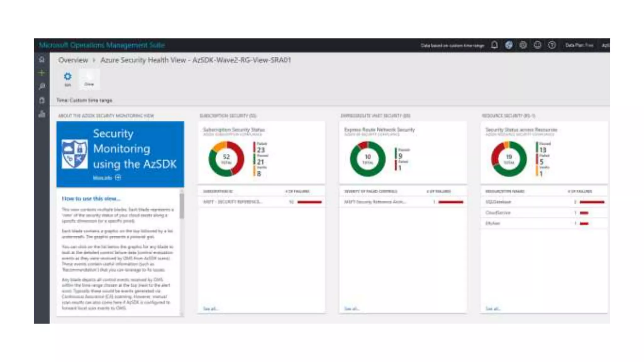Click the Home icon in left sidebar
The height and width of the screenshot is (362, 644).
pyautogui.click(x=42, y=59)
